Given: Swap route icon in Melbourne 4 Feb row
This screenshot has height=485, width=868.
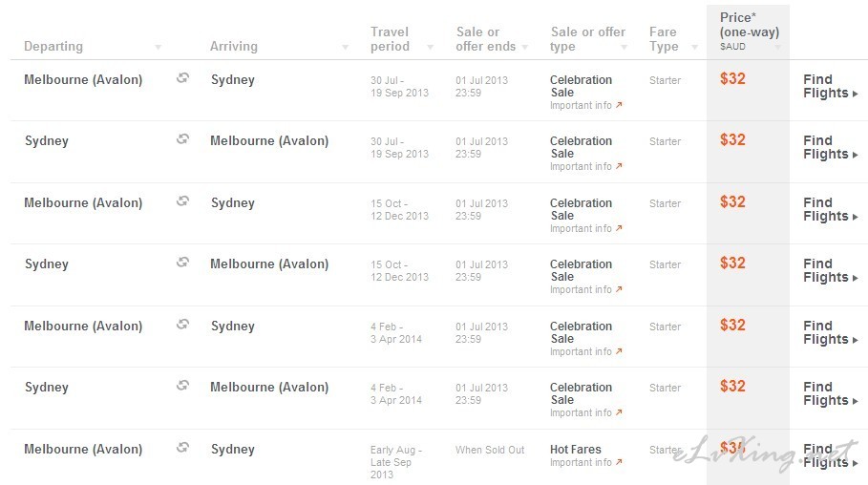Looking at the screenshot, I should tap(182, 324).
